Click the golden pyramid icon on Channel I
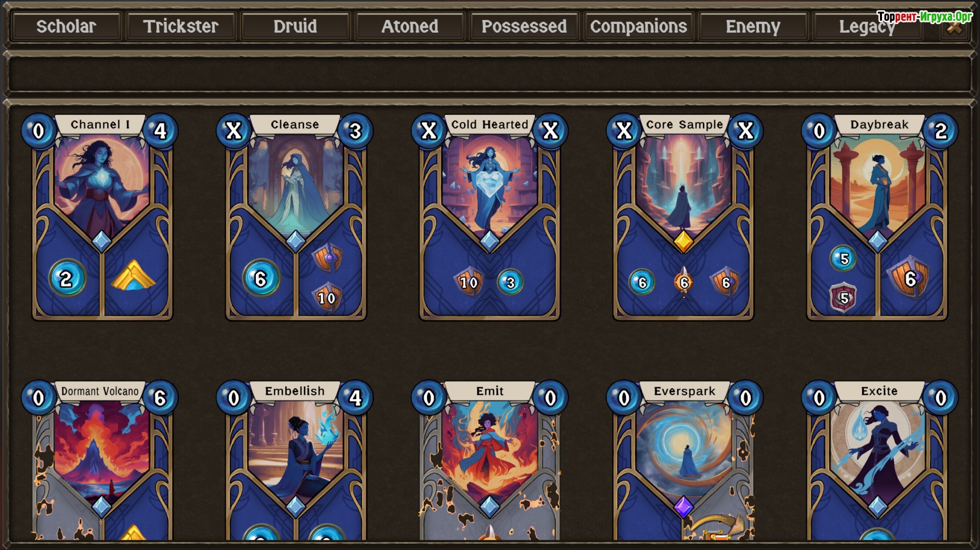 point(133,276)
